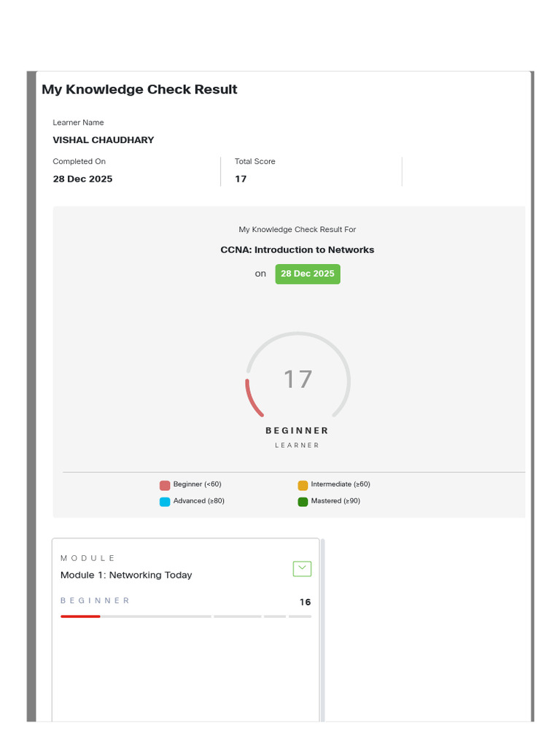Click the Beginner (<60) legend text

coord(197,484)
